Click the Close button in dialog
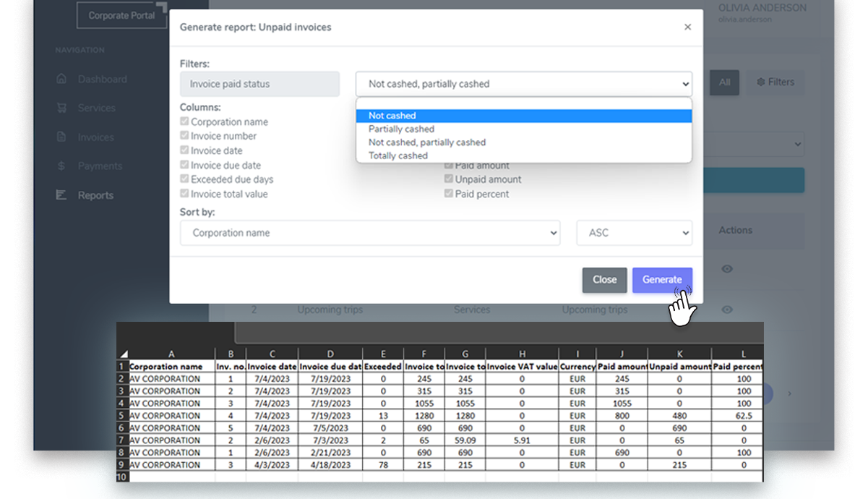Image resolution: width=868 pixels, height=499 pixels. [x=604, y=280]
